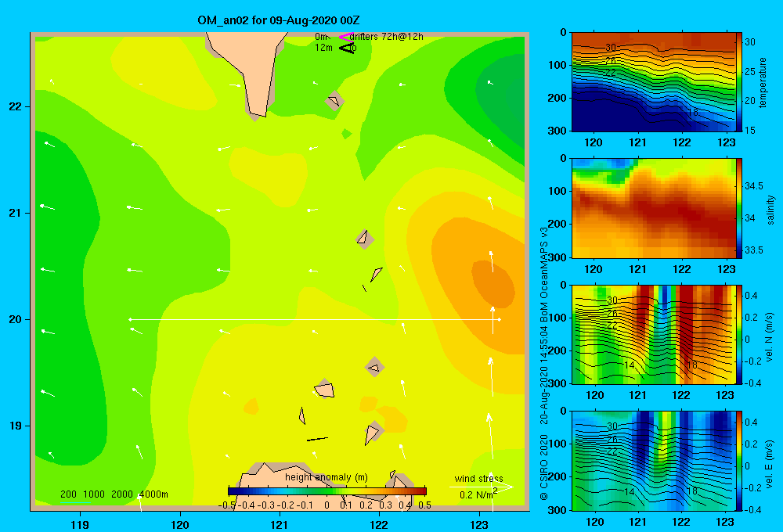Click the temperature color bar
Image resolution: width=783 pixels, height=532 pixels.
[739, 82]
